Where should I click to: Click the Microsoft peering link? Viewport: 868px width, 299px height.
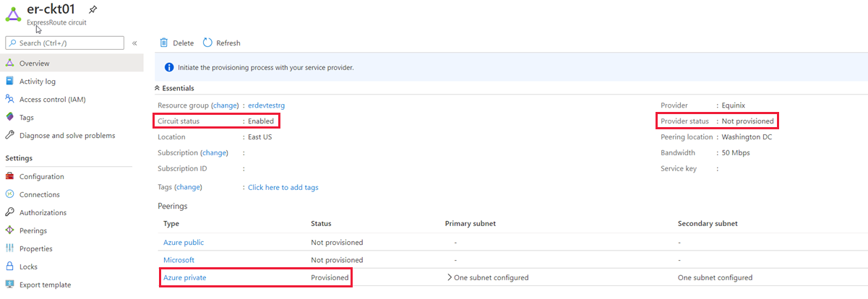tap(179, 260)
